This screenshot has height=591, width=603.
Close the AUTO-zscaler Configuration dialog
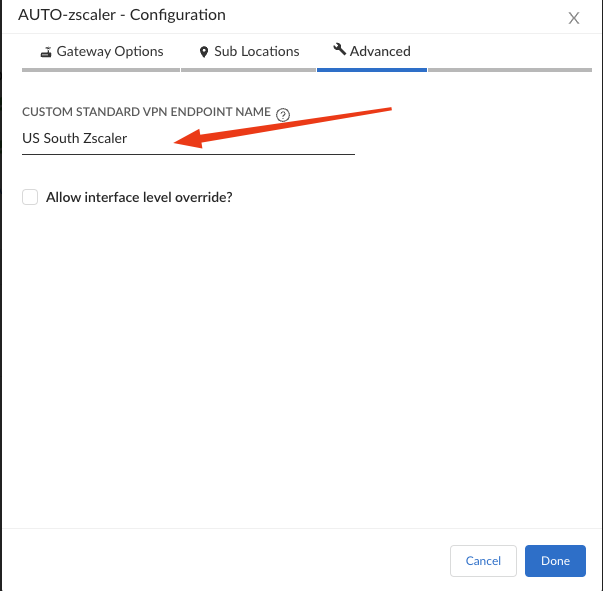pos(574,18)
